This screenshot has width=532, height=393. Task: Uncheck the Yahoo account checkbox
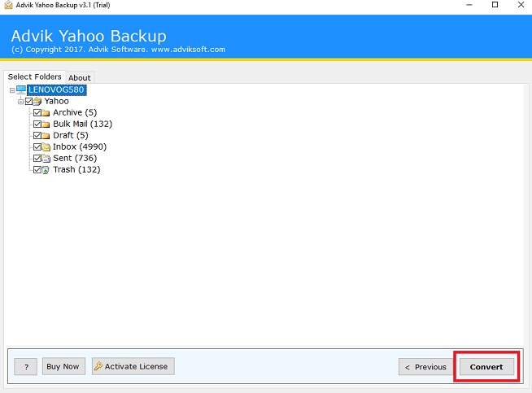(29, 101)
